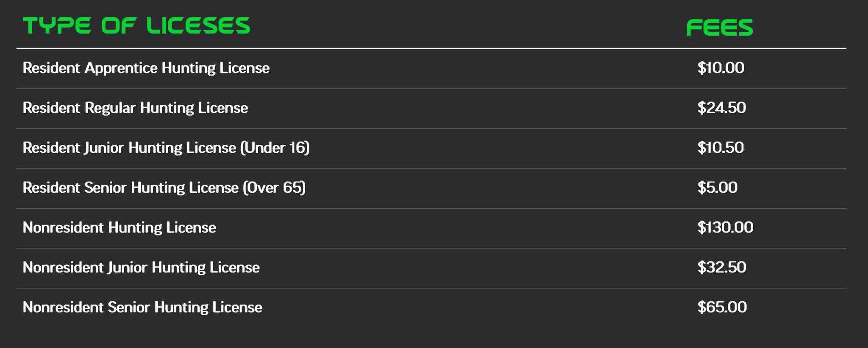Viewport: 868px width, 348px height.
Task: Click the FEES column header
Action: (x=720, y=28)
